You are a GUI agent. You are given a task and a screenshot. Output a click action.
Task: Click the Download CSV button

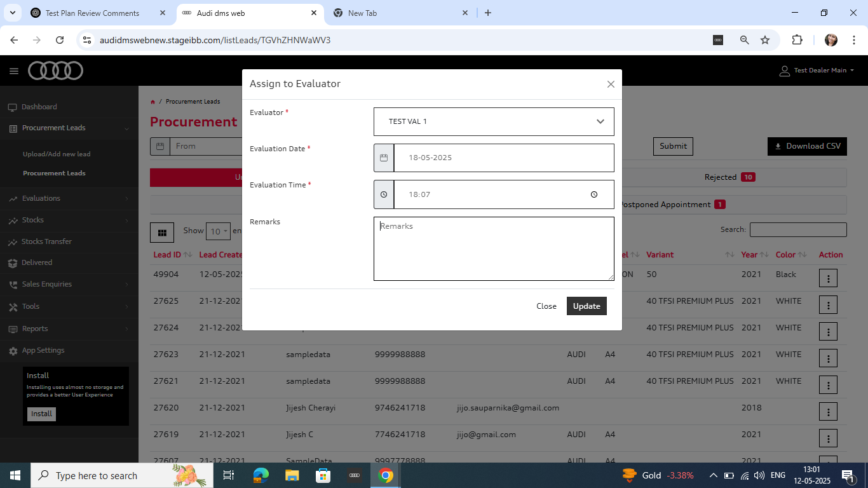coord(807,146)
